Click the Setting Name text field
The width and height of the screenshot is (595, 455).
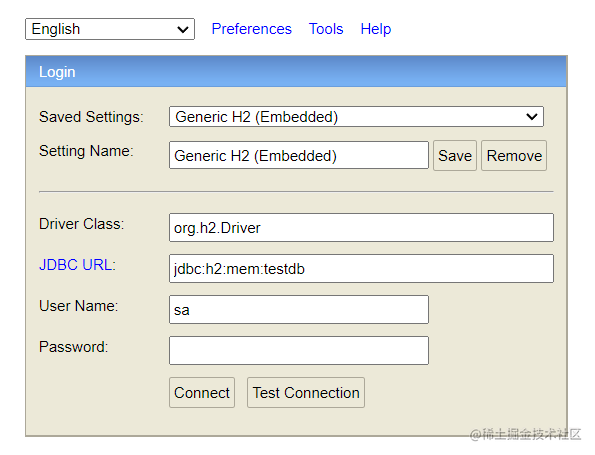[x=299, y=155]
